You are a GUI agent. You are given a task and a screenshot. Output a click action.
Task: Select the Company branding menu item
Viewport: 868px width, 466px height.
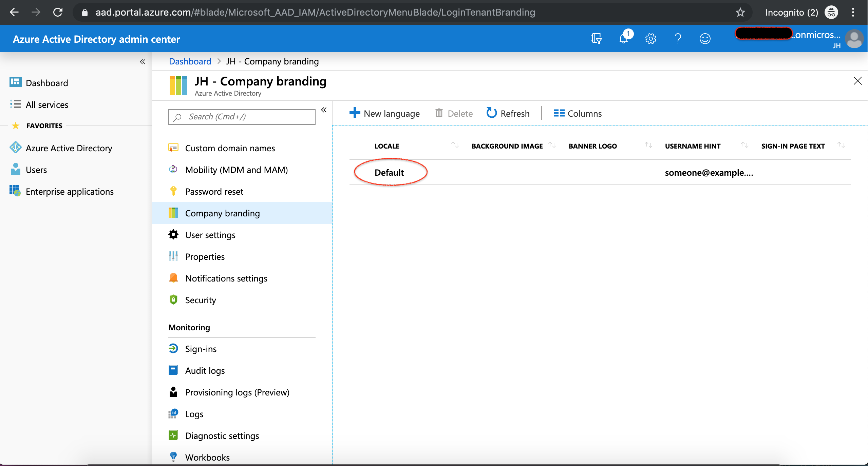pos(222,213)
